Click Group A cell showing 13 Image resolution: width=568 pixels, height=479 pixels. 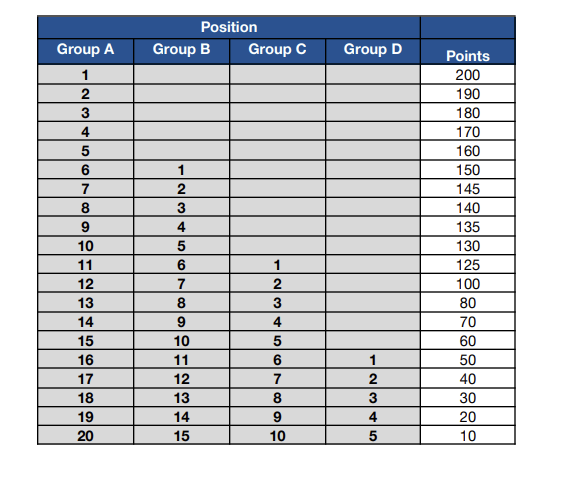pyautogui.click(x=85, y=303)
